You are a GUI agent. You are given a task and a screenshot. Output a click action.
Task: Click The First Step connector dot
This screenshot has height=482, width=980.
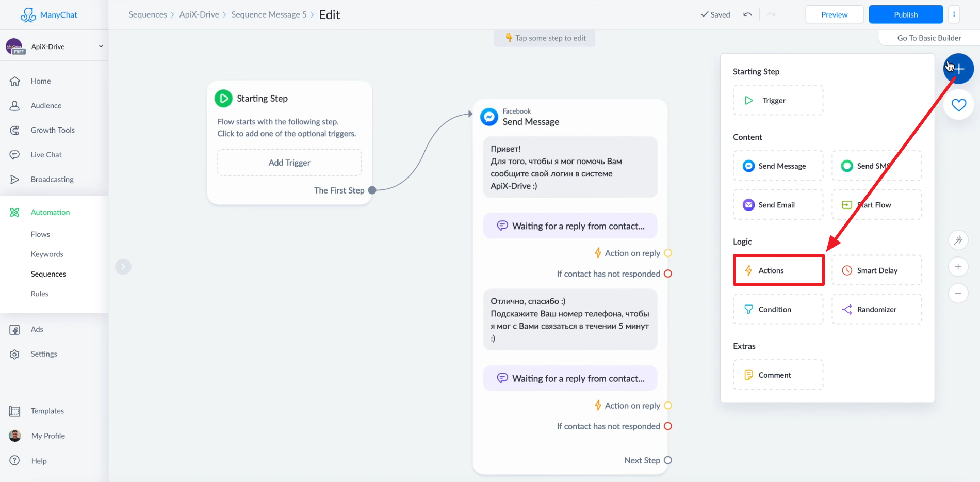point(372,190)
